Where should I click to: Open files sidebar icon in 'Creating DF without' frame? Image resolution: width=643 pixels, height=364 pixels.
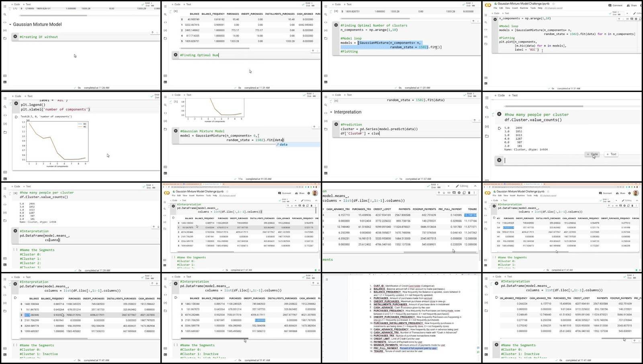pos(5,38)
